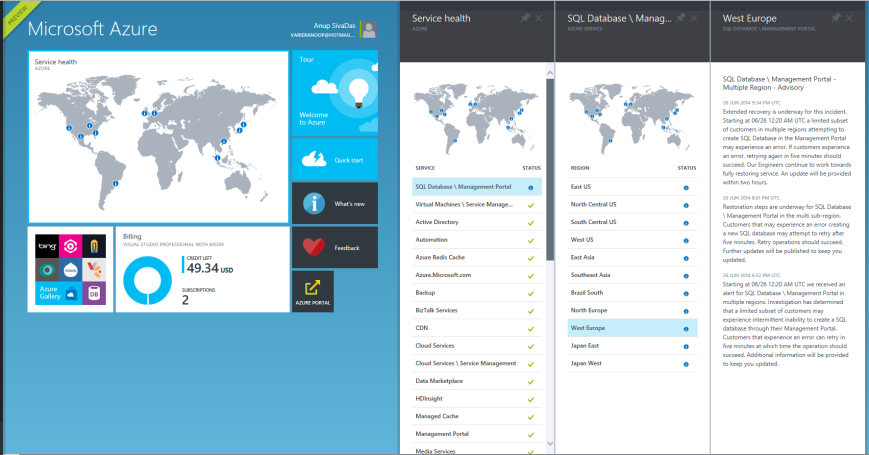This screenshot has height=455, width=869.
Task: Open the Azure Gallery shopping bag icon
Action: click(x=70, y=293)
